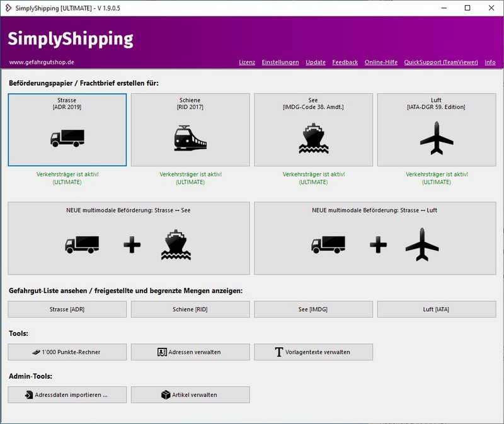Image resolution: width=504 pixels, height=424 pixels.
Task: Choose the ship icon for See IMDG-Code
Action: coord(313,137)
